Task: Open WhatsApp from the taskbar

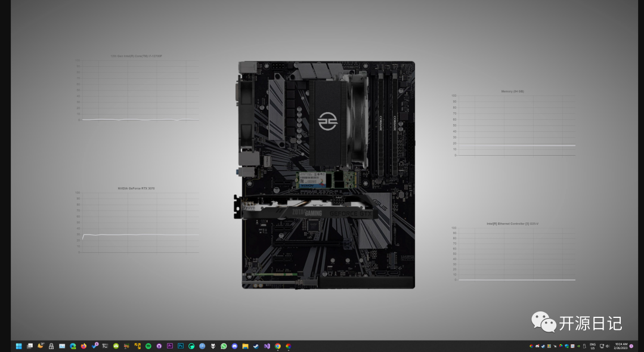Action: coord(224,345)
